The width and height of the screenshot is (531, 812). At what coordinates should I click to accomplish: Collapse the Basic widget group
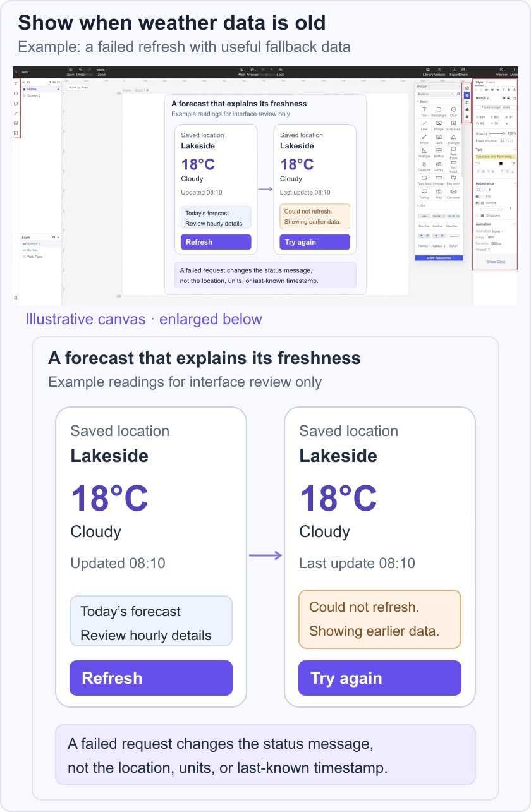coord(418,102)
